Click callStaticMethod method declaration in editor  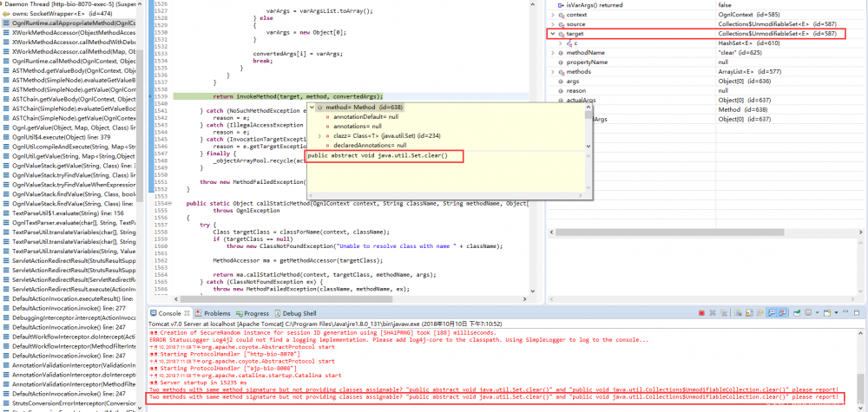click(357, 204)
